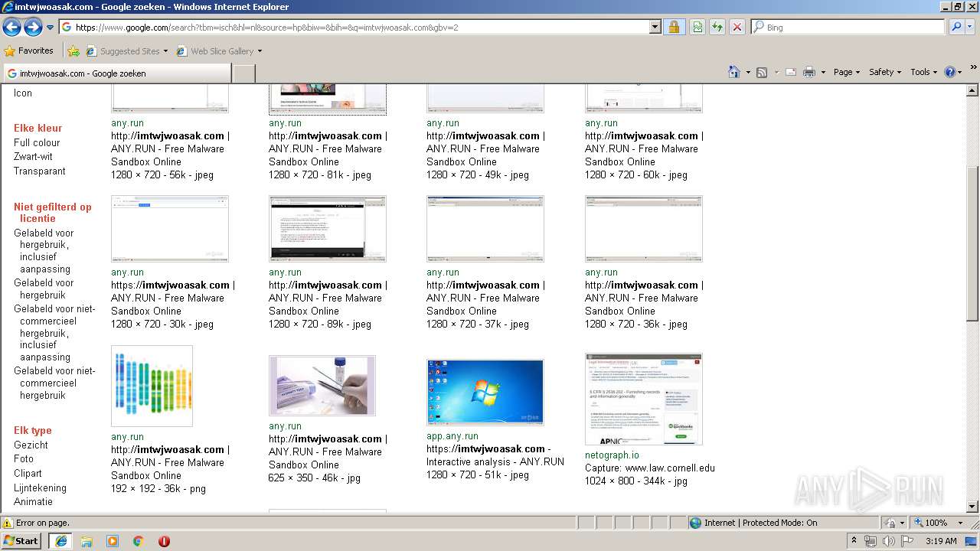
Task: Click the Print icon in command bar
Action: [x=809, y=72]
